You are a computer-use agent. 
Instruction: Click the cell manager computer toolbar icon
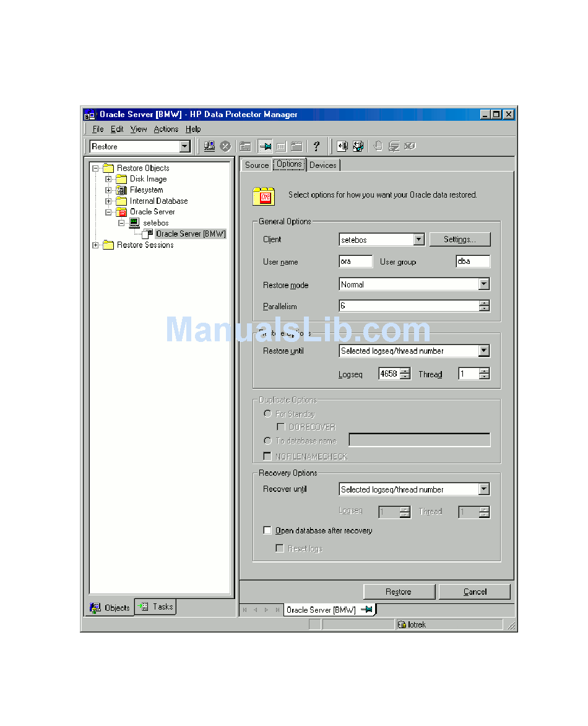(210, 146)
